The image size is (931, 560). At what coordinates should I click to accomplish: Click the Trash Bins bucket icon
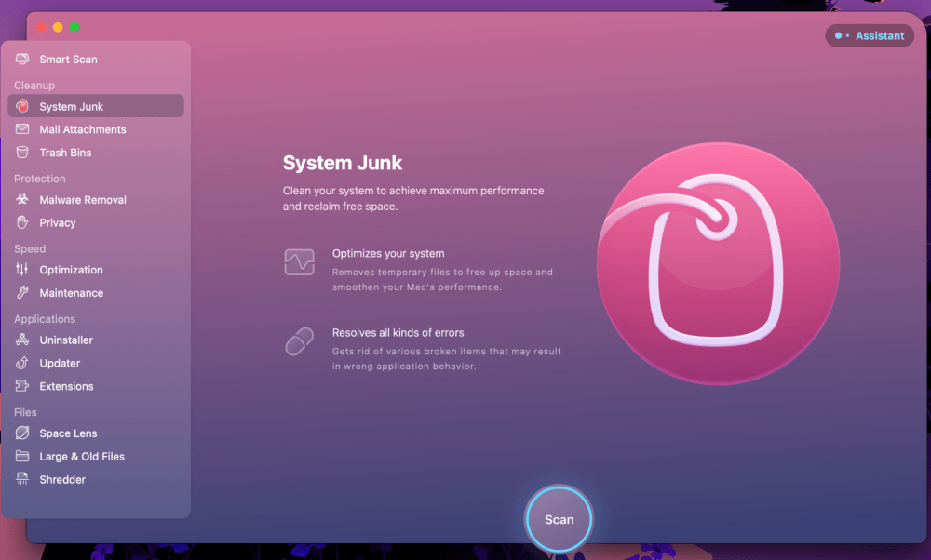coord(22,153)
